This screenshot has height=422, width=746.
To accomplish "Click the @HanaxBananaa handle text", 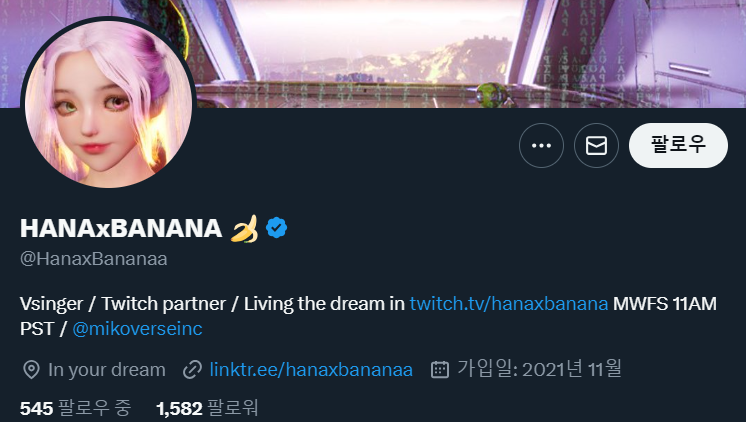I will click(93, 259).
